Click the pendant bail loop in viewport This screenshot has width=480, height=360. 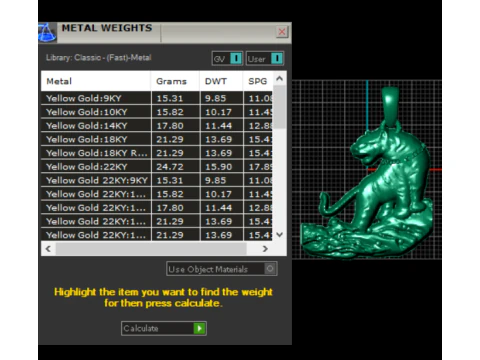pyautogui.click(x=390, y=105)
